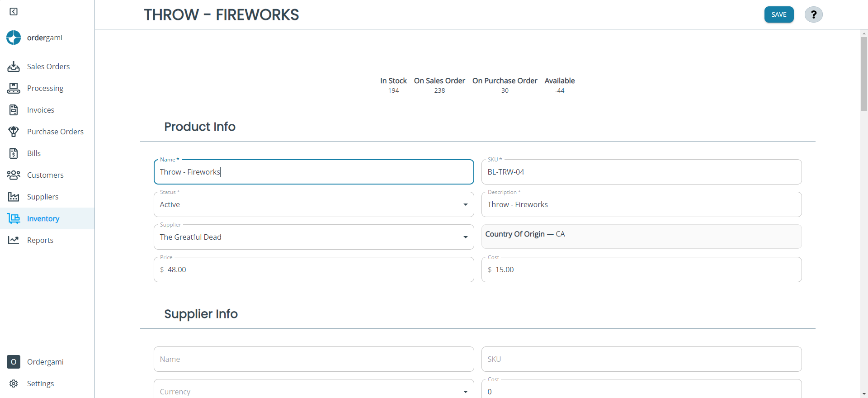The width and height of the screenshot is (868, 398).
Task: Click the Reports chart icon
Action: coord(14,240)
